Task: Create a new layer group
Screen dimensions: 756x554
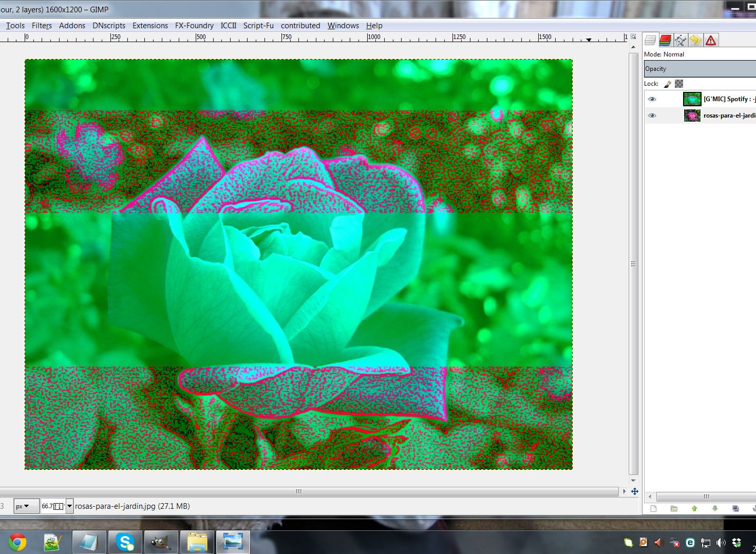Action: (x=674, y=508)
